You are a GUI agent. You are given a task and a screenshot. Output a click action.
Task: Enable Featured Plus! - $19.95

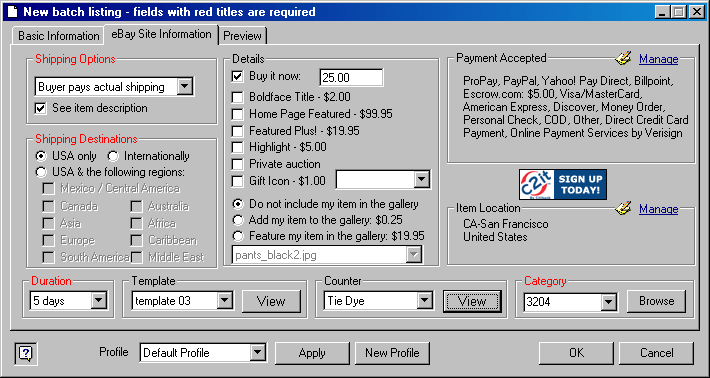237,131
